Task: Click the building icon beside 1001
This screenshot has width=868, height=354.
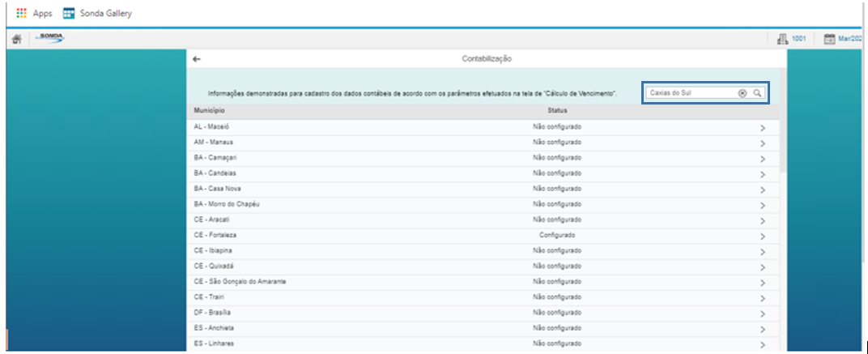Action: click(782, 39)
